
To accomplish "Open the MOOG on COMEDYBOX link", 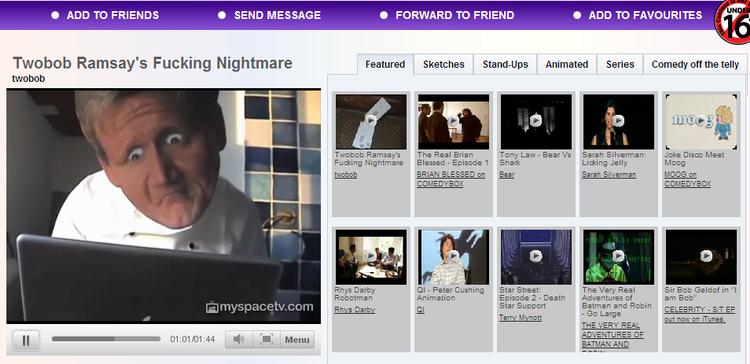I will point(687,179).
